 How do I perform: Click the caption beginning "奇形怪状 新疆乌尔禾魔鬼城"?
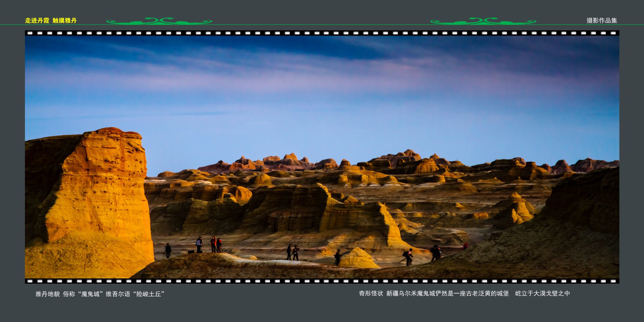pos(464,293)
